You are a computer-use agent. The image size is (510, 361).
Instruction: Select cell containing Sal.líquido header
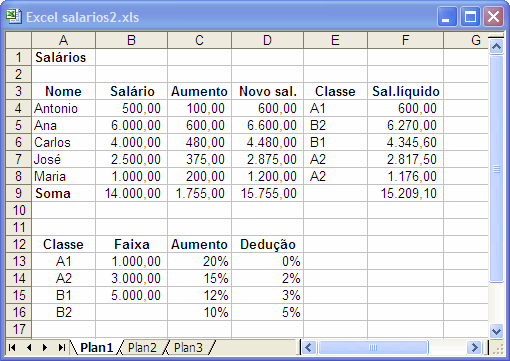(x=406, y=91)
